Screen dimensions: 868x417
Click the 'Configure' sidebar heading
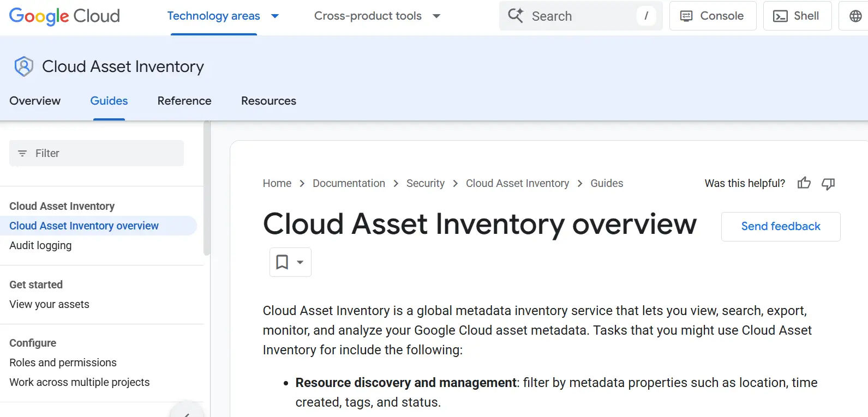pyautogui.click(x=33, y=343)
